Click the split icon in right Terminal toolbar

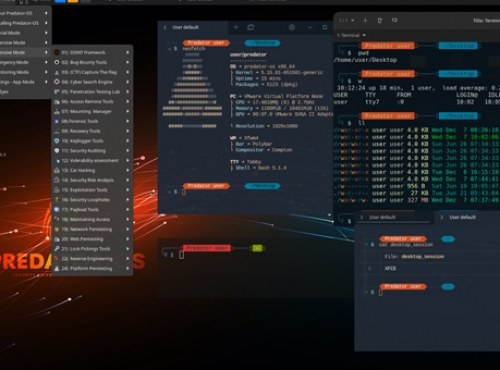tap(380, 21)
